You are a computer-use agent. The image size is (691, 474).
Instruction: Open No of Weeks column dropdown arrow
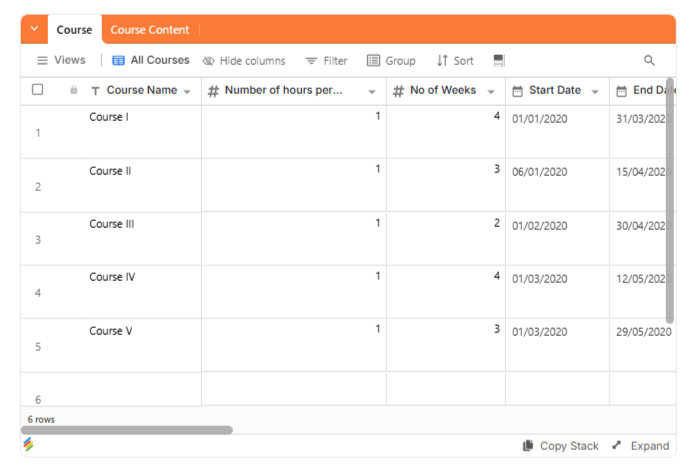[491, 92]
